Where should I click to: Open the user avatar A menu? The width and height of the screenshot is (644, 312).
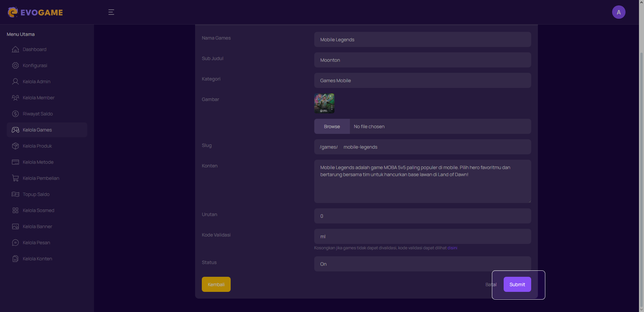tap(618, 12)
